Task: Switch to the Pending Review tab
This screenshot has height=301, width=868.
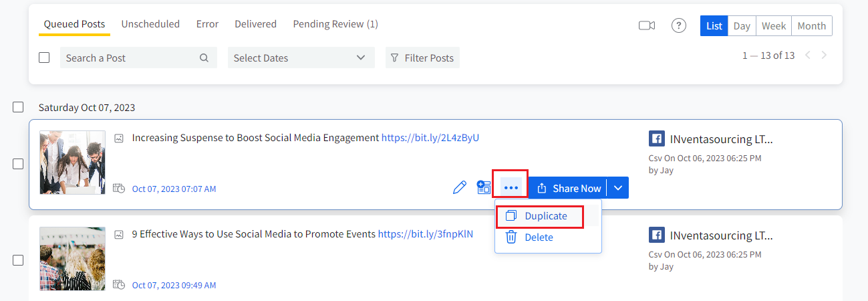Action: pyautogui.click(x=335, y=24)
